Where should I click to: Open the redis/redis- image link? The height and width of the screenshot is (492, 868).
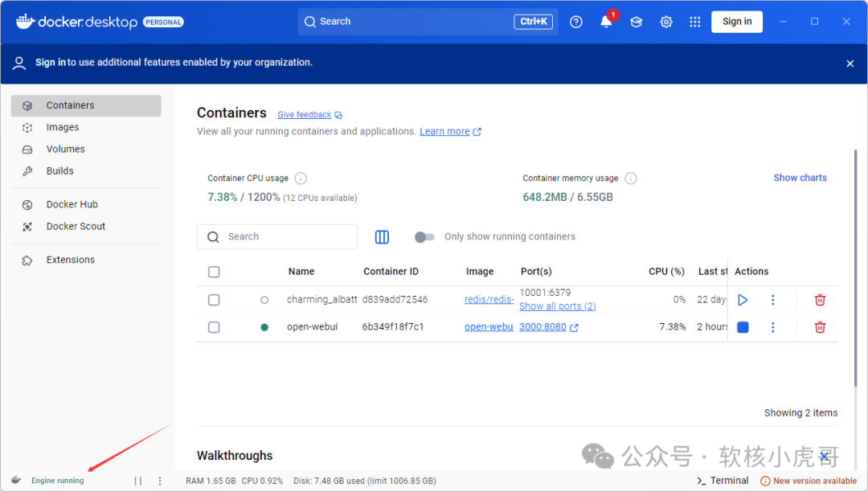489,299
